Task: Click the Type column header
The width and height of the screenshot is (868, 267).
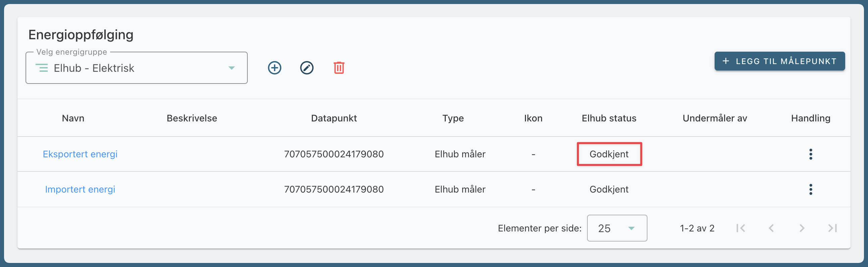Action: click(453, 118)
